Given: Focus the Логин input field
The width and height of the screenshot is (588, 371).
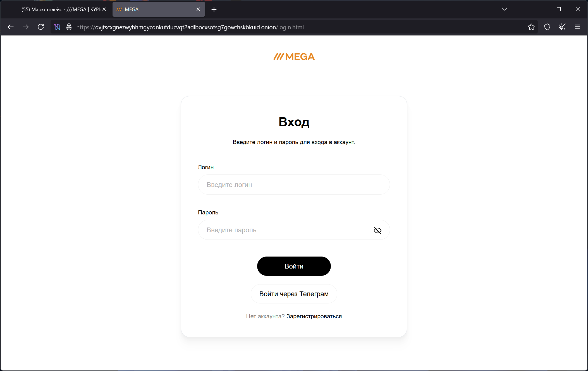Looking at the screenshot, I should (294, 185).
